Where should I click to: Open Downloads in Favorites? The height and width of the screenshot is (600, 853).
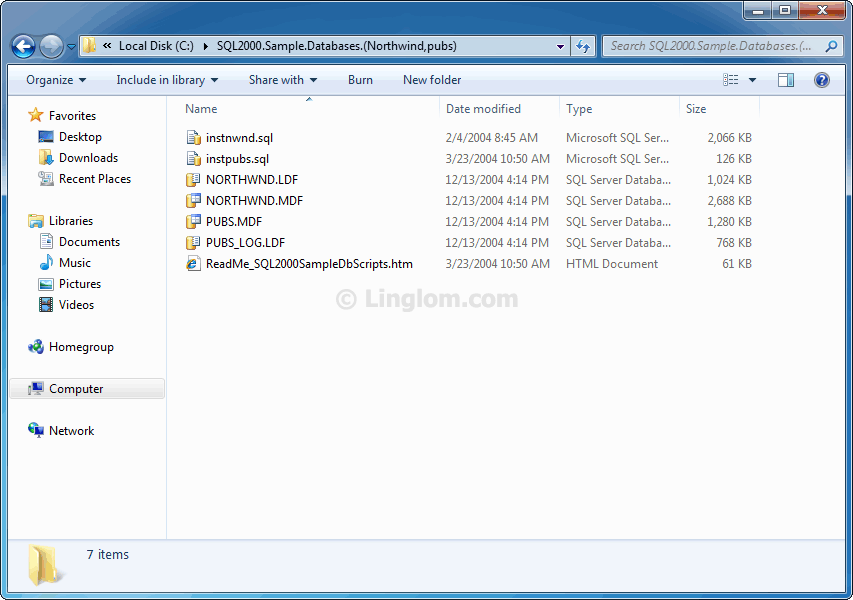tap(88, 158)
